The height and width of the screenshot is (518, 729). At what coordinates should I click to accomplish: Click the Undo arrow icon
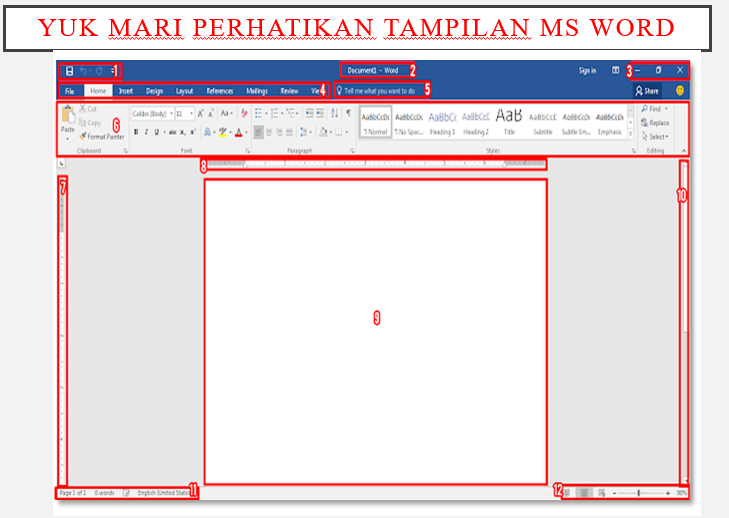click(83, 71)
